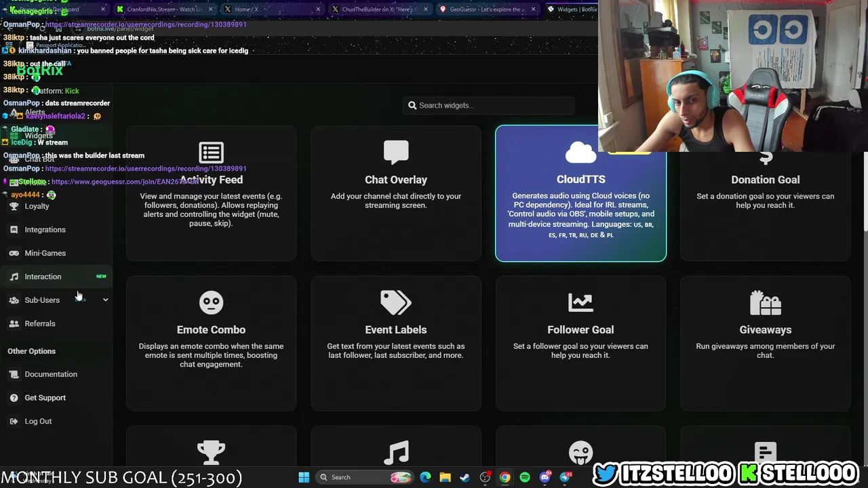The image size is (868, 488).
Task: Select the Log Out link
Action: (x=38, y=421)
